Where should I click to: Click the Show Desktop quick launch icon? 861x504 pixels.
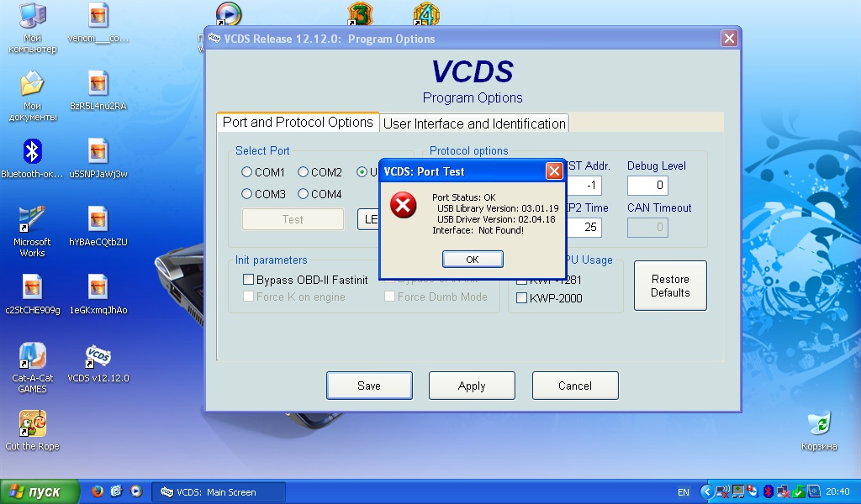[x=116, y=491]
